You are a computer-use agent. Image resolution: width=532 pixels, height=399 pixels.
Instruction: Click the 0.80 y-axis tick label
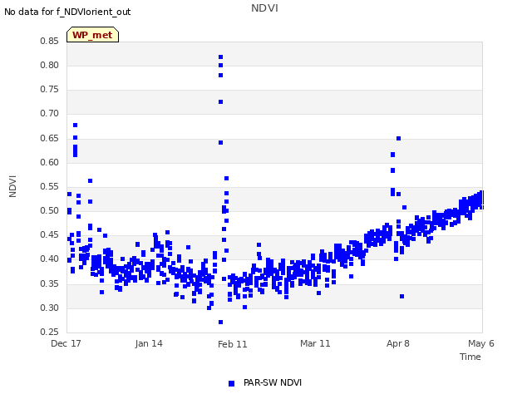pyautogui.click(x=50, y=65)
